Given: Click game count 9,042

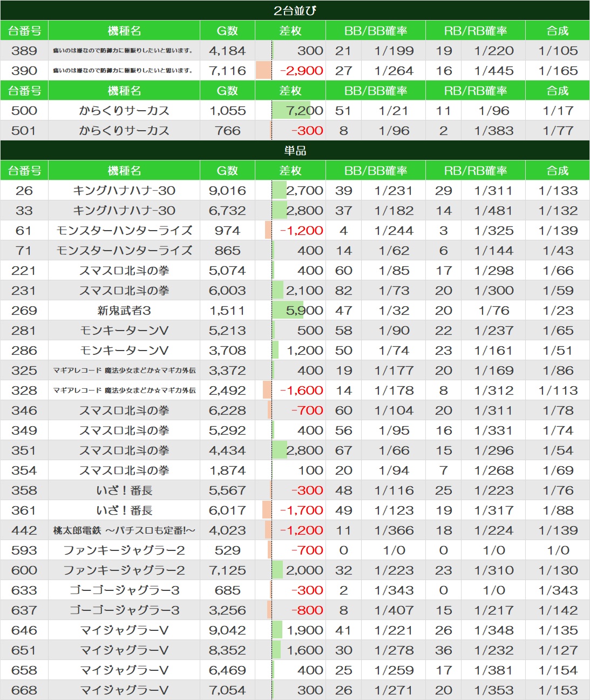Looking at the screenshot, I should pos(227,630).
